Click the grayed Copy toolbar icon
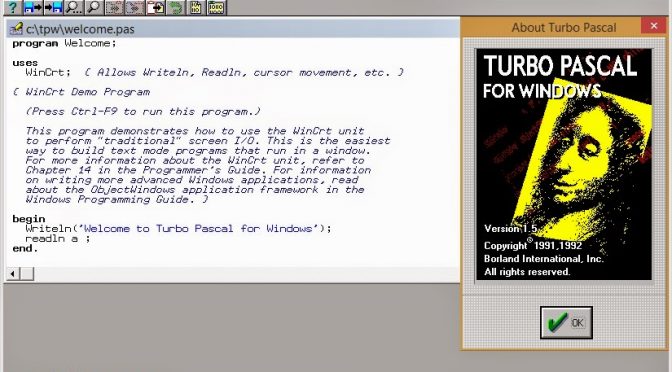Image resolution: width=672 pixels, height=372 pixels. click(x=135, y=7)
